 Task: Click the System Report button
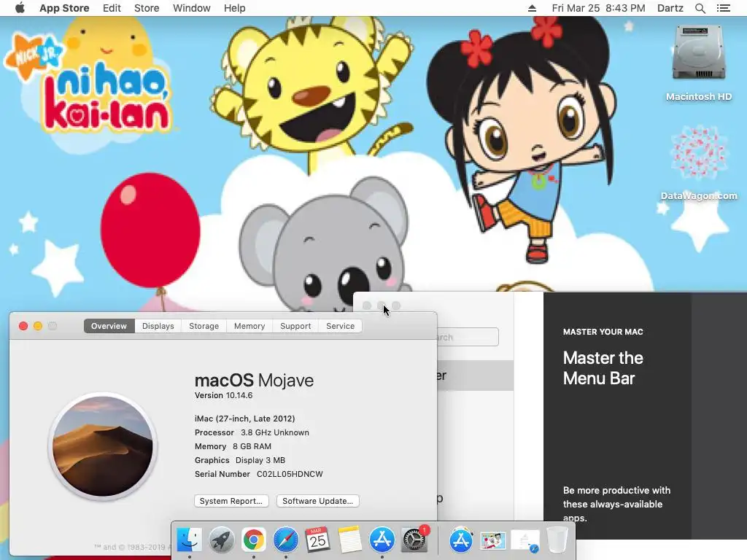tap(231, 501)
